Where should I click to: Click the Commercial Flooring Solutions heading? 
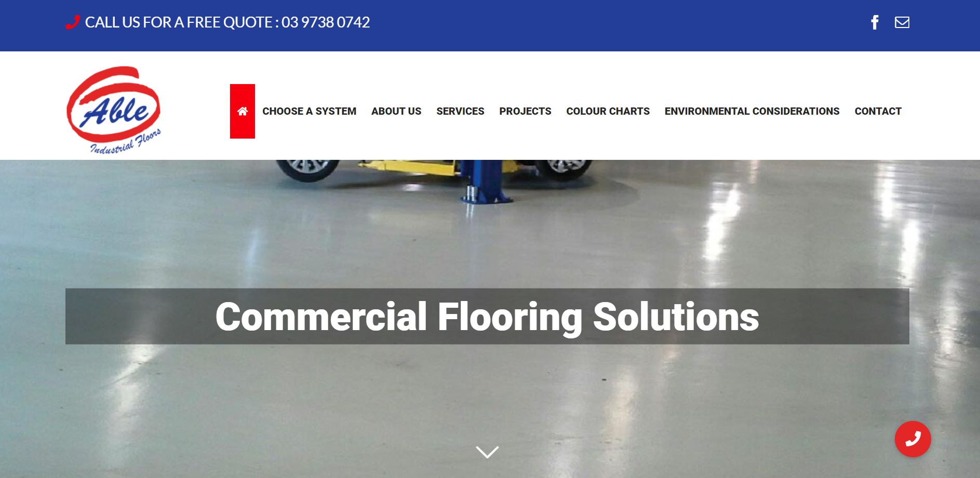pyautogui.click(x=487, y=317)
